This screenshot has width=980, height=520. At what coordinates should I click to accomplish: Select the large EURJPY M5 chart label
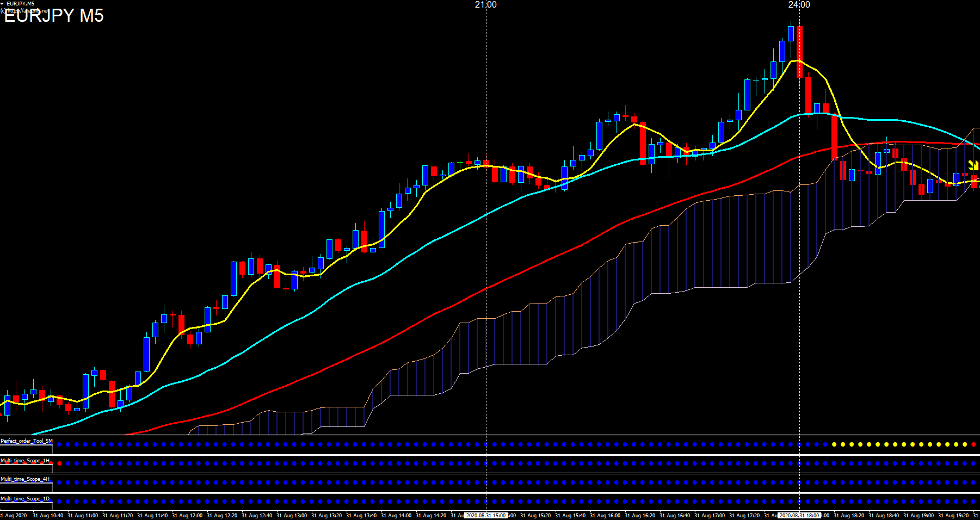[x=54, y=16]
